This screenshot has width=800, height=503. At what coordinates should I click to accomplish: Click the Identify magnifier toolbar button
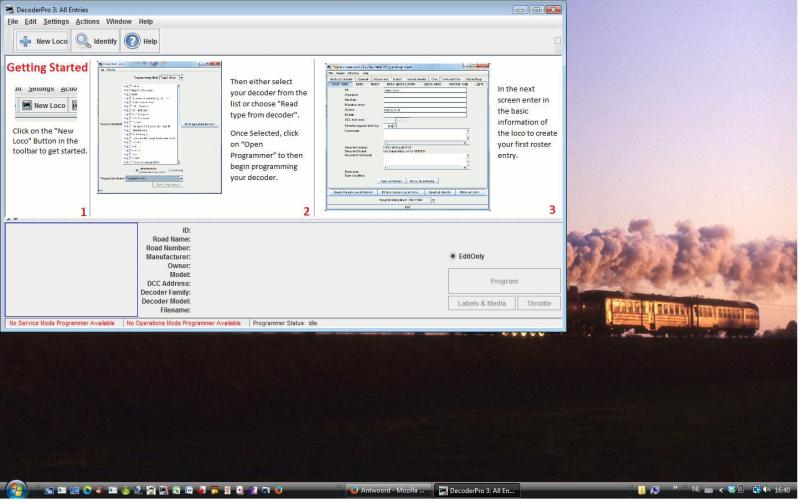coord(96,41)
